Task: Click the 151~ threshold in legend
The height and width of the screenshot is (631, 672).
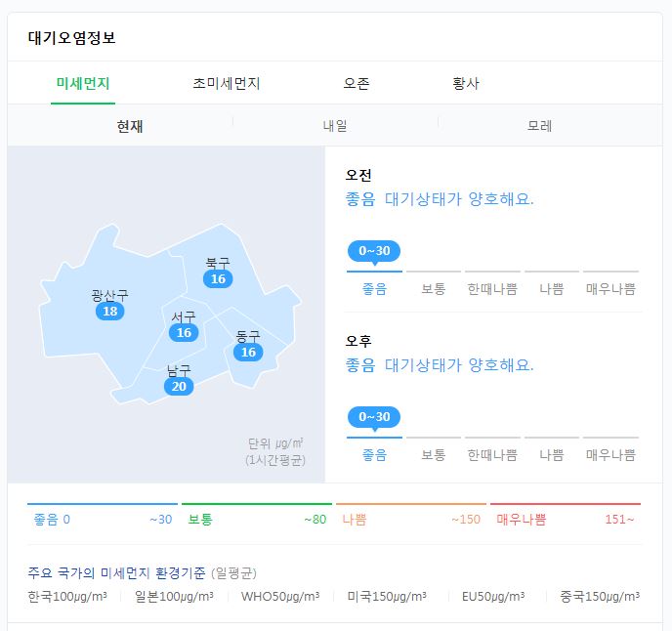Action: (619, 520)
